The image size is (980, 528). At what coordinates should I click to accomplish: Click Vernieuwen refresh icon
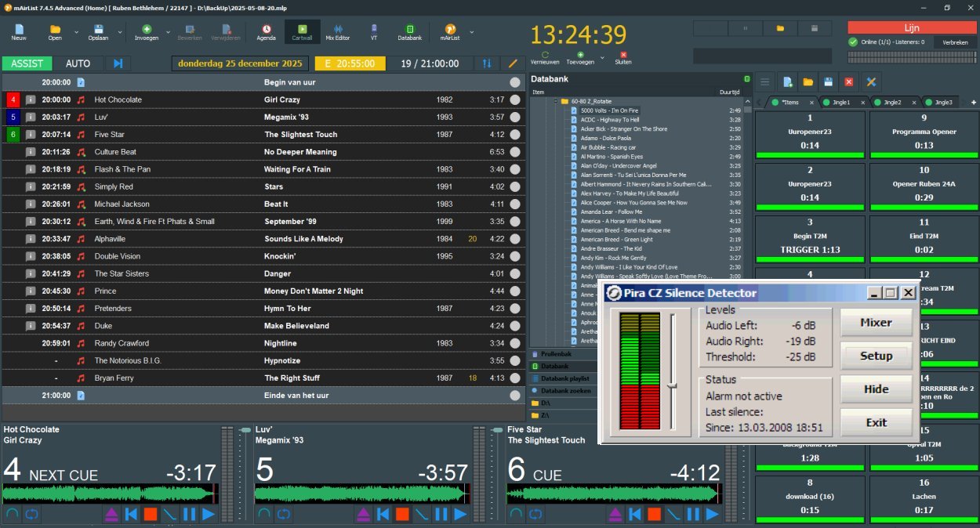[545, 56]
